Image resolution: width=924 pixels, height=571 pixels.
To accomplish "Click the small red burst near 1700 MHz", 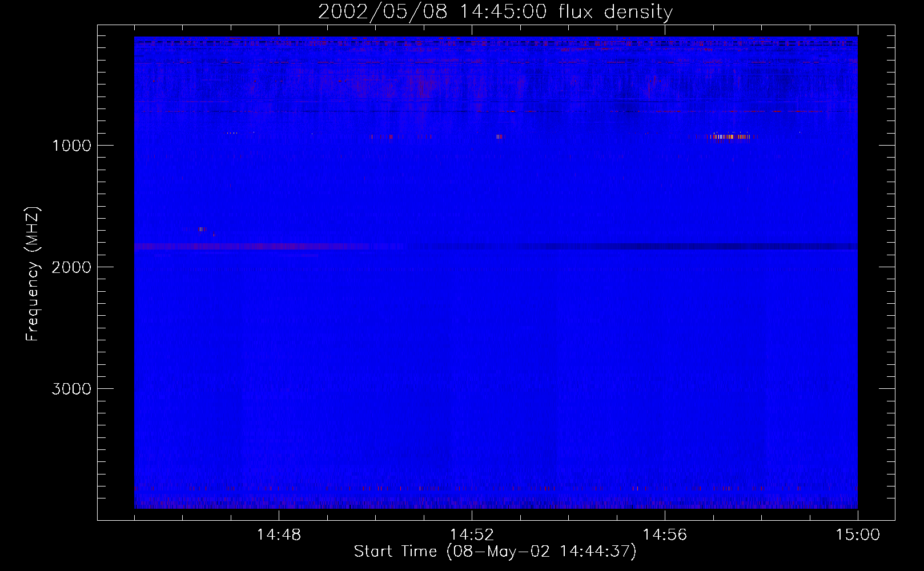I will pos(202,230).
